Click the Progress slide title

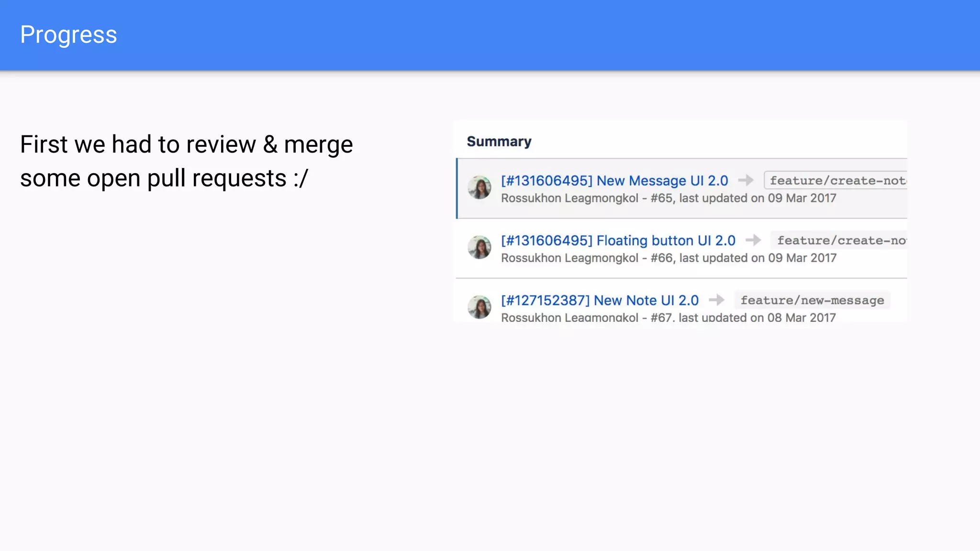coord(68,35)
